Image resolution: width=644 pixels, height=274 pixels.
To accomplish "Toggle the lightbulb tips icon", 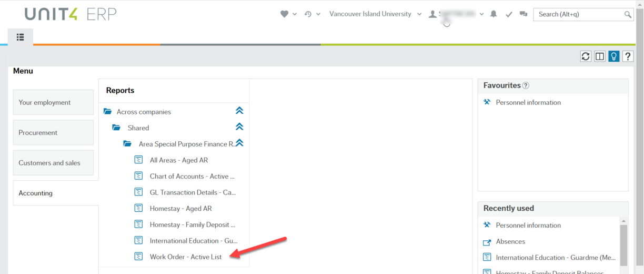I will click(614, 56).
